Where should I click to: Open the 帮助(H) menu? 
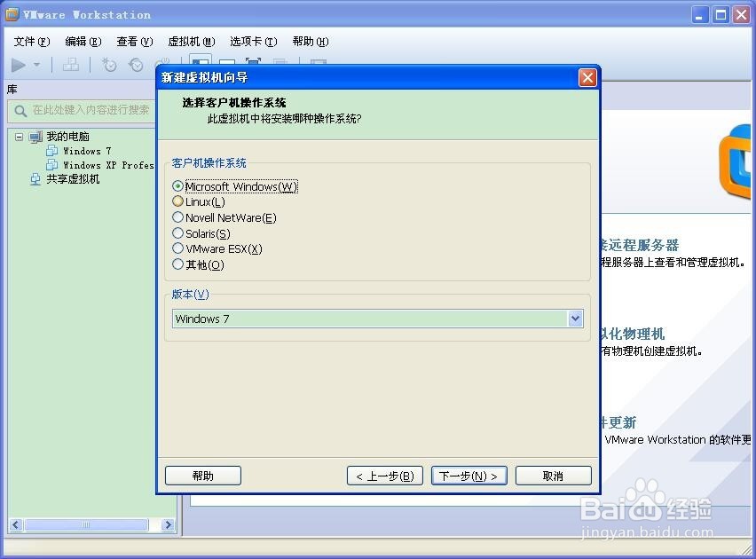311,42
